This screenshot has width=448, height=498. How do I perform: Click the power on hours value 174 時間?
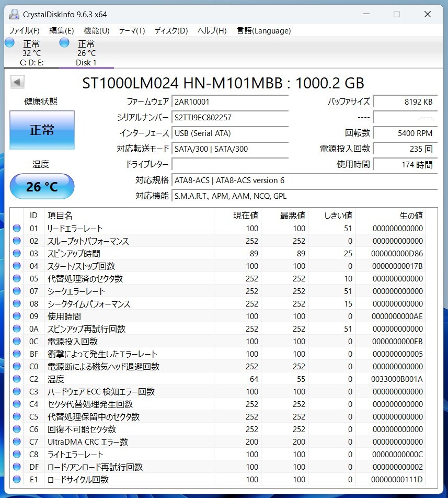[405, 164]
